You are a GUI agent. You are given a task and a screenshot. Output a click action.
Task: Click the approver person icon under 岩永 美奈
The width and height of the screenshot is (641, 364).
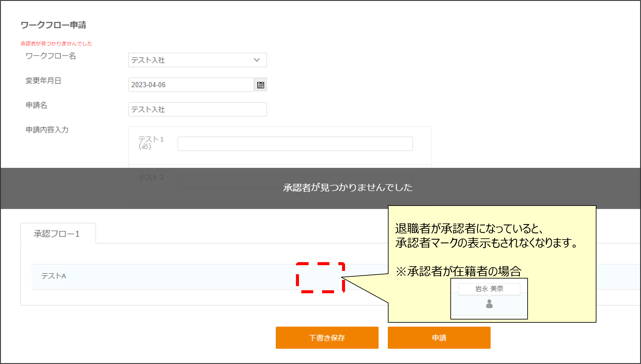[489, 304]
